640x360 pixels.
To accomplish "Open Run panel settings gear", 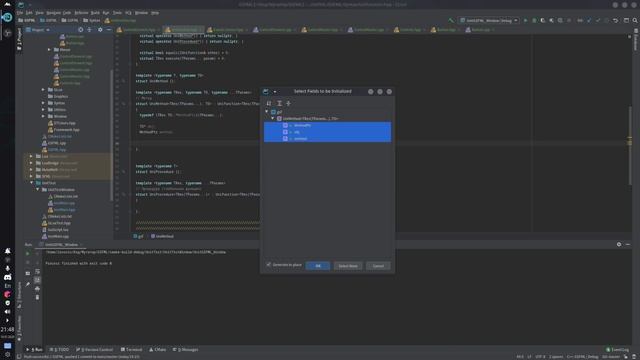I will click(x=619, y=244).
